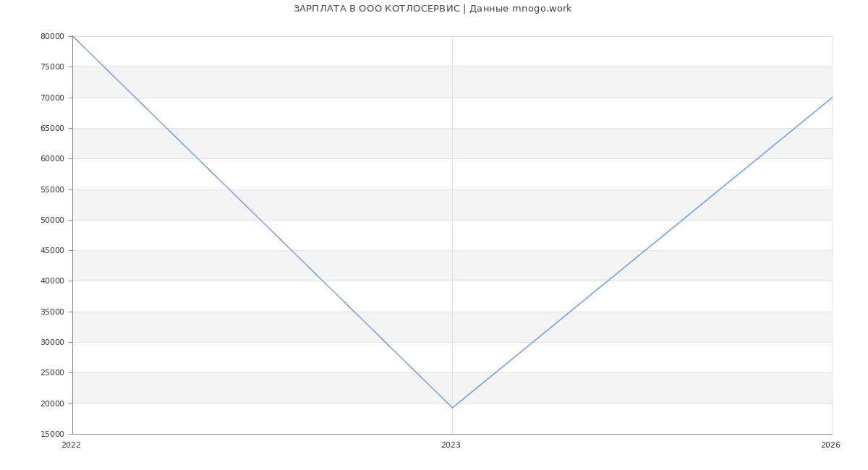Viewport: 868px width, 470px height.
Task: Click the 50000 y-axis label
Action: tap(52, 220)
